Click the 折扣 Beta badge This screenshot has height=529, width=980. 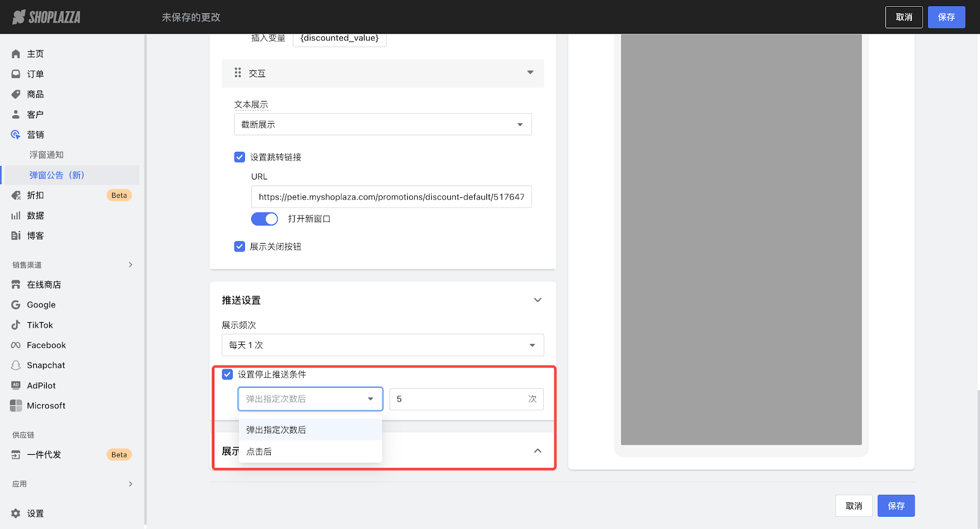pyautogui.click(x=119, y=195)
